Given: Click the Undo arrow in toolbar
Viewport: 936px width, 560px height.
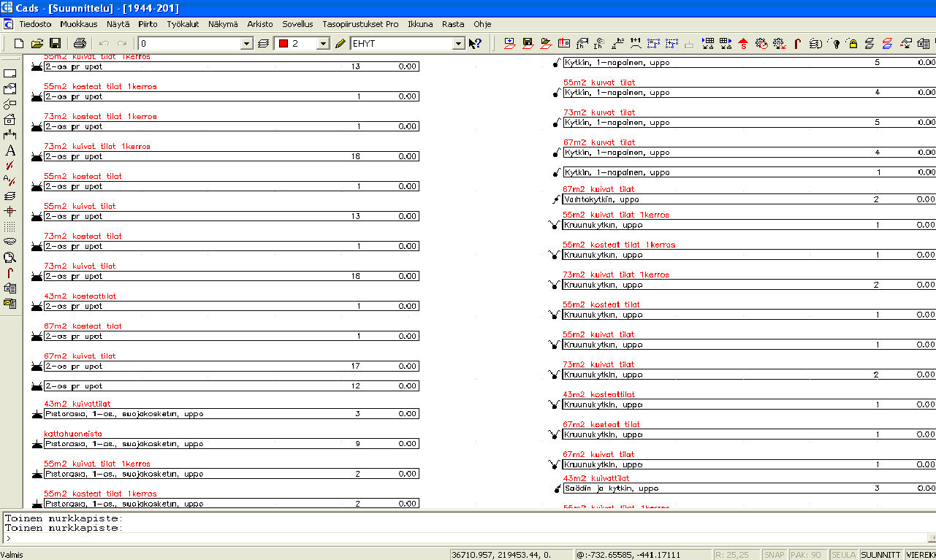Looking at the screenshot, I should 104,44.
